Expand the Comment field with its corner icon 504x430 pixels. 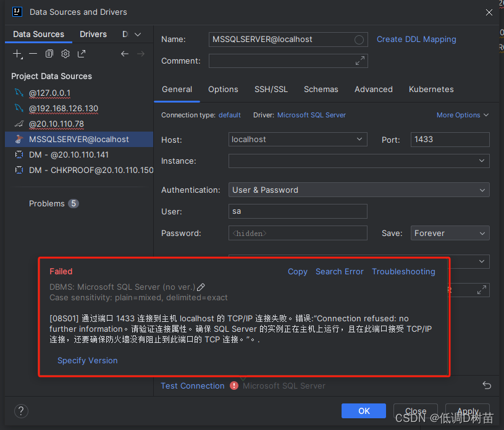tap(360, 61)
